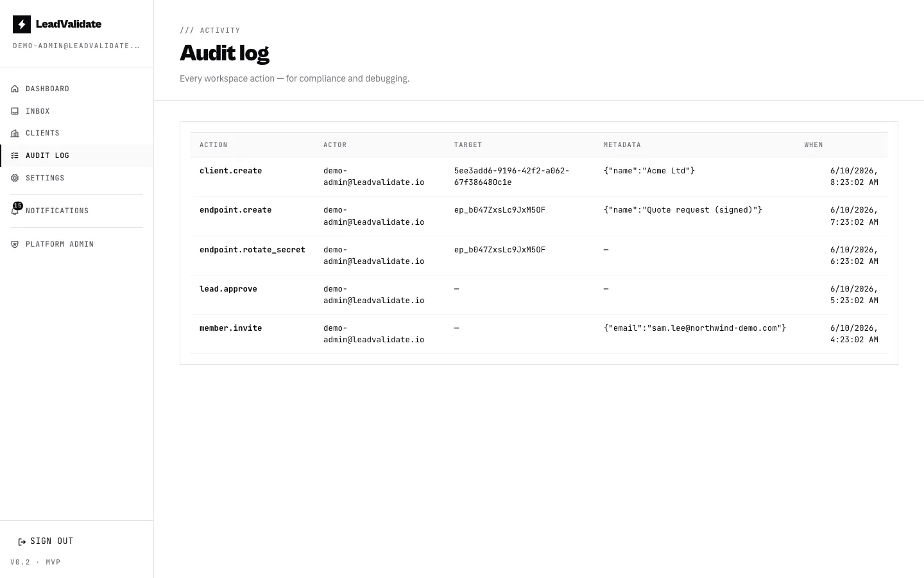Click the WHEN column header
Image resolution: width=924 pixels, height=578 pixels.
814,145
